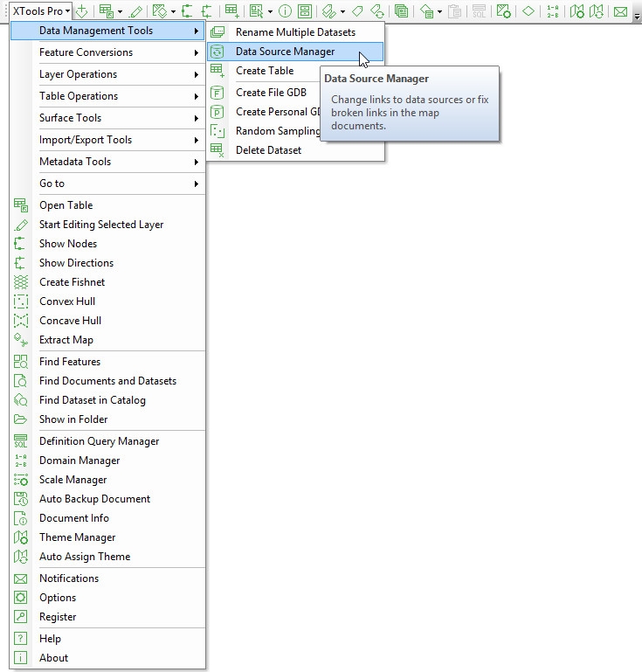Image resolution: width=642 pixels, height=672 pixels.
Task: Click the cabinet drawers toolbar icon
Action: [305, 11]
